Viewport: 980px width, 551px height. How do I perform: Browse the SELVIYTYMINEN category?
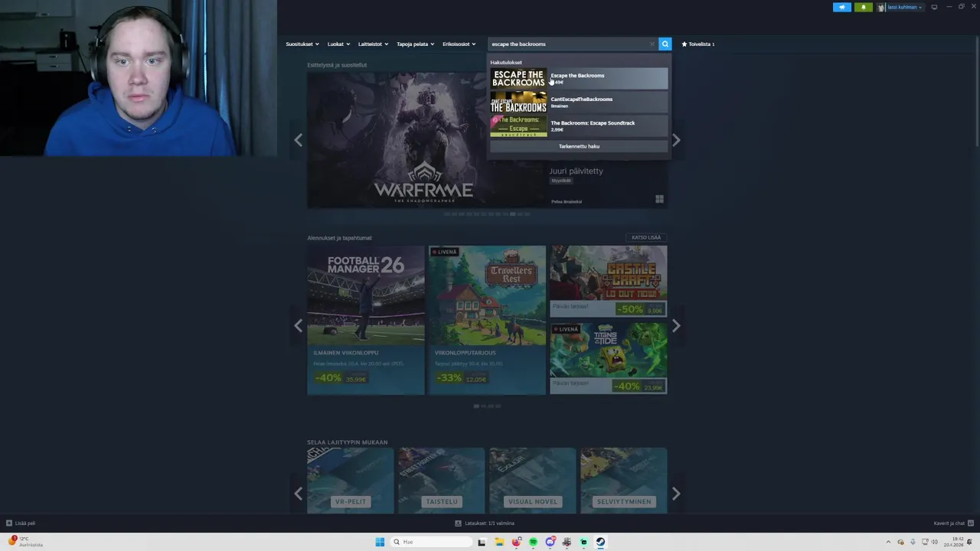623,481
